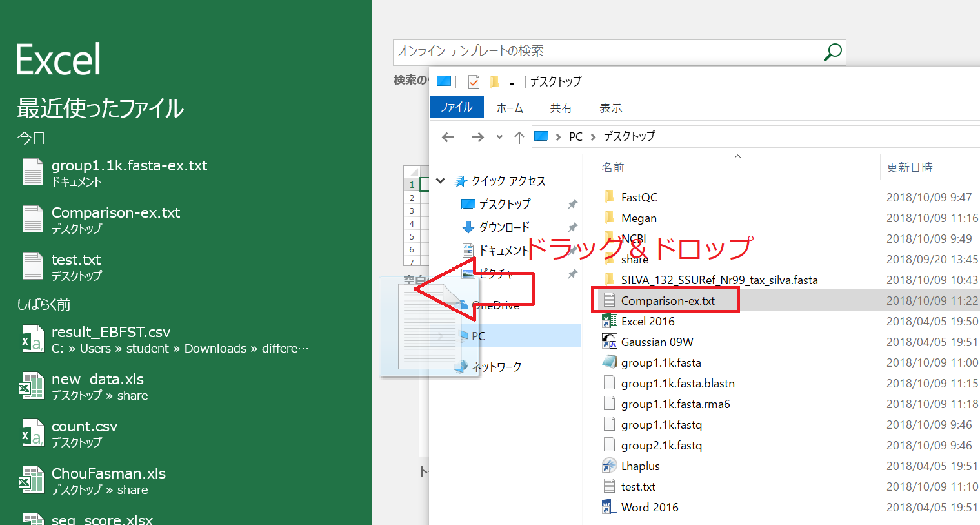The image size is (980, 525).
Task: Select ダウンロード in the navigation pane
Action: (x=504, y=227)
